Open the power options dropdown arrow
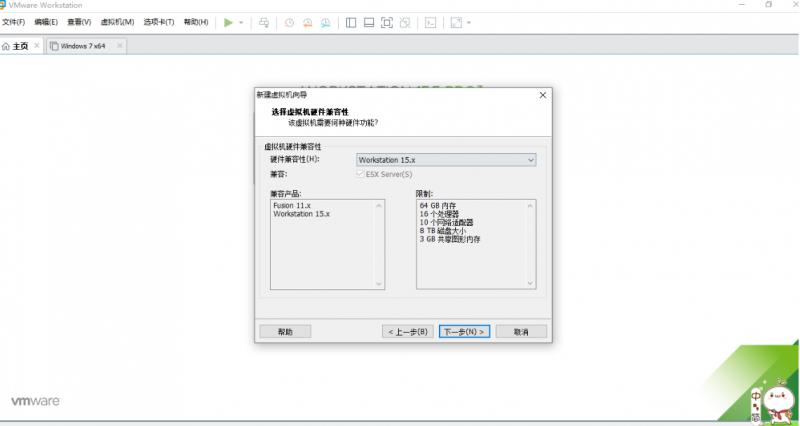This screenshot has height=426, width=800. tap(241, 23)
